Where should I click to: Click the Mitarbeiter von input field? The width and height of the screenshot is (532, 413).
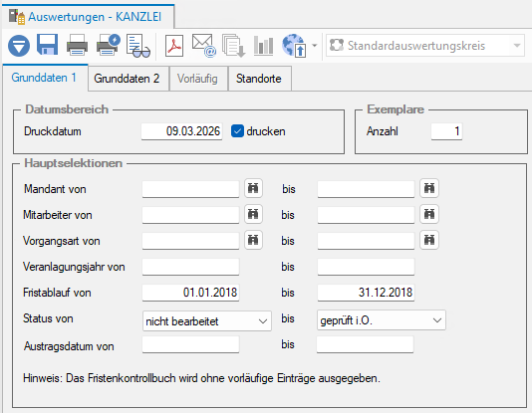click(190, 215)
